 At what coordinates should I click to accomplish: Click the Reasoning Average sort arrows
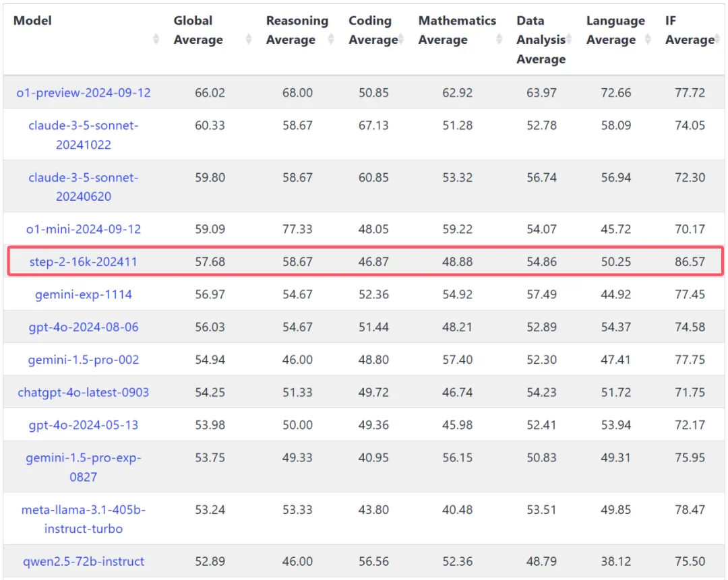click(331, 40)
